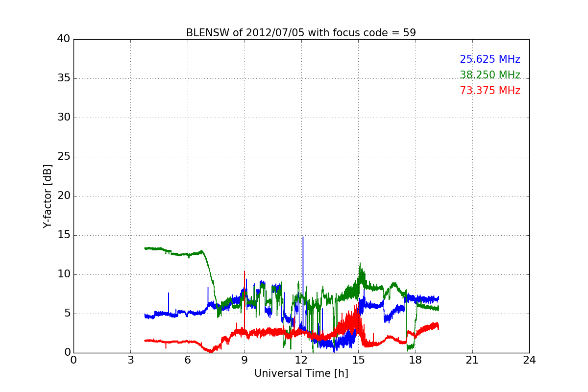
Task: Click x-axis tick label 24
Action: click(x=529, y=360)
